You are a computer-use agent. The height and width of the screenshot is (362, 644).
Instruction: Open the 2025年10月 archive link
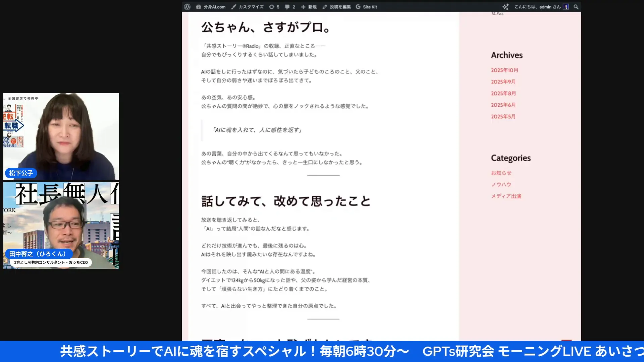pos(503,70)
